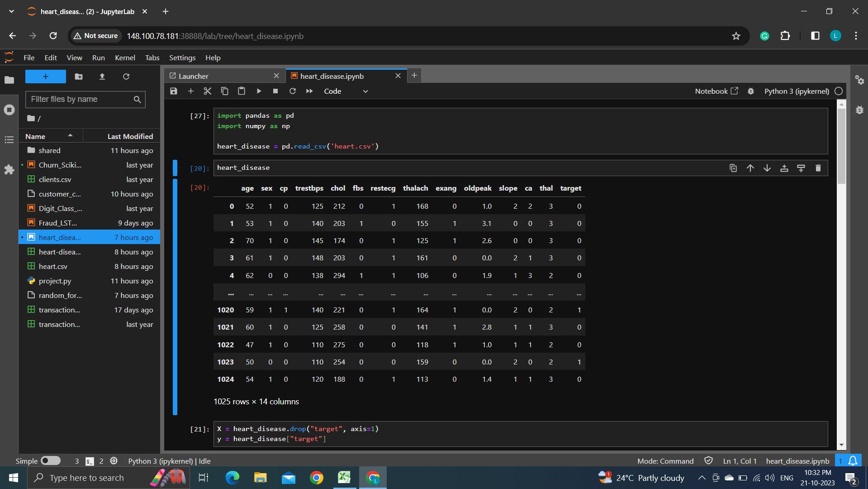Toggle Simple interface mode switch

[x=51, y=461]
